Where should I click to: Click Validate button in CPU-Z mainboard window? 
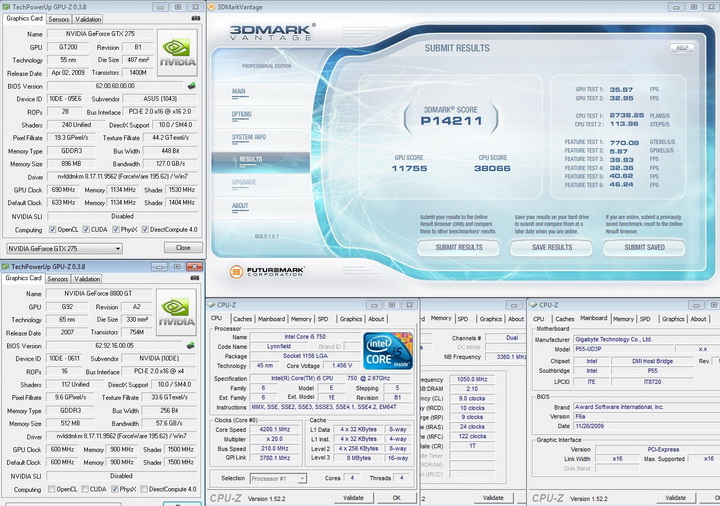675,498
